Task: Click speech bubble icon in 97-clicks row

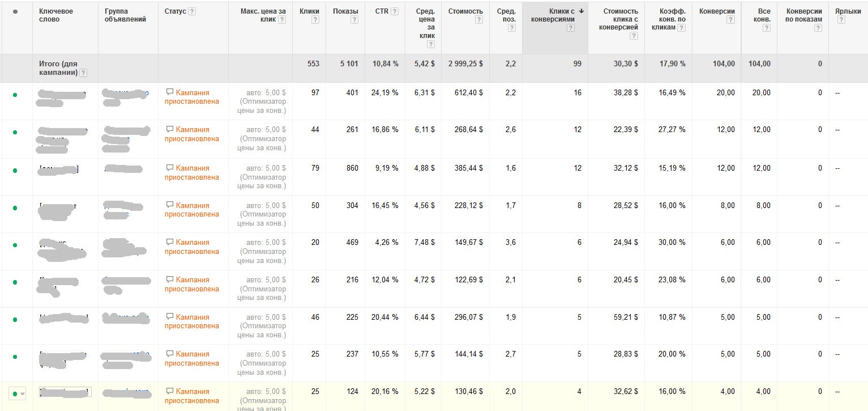Action: [169, 92]
